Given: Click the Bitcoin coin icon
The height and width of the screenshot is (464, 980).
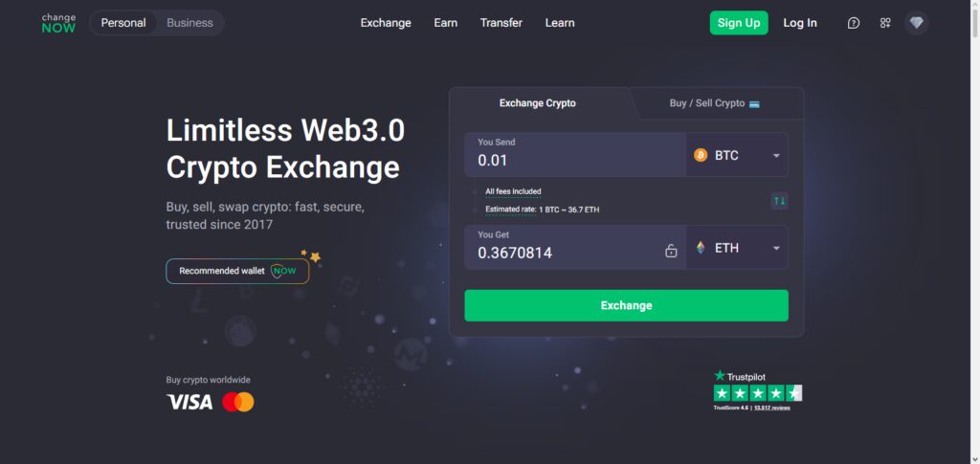Looking at the screenshot, I should click(701, 155).
